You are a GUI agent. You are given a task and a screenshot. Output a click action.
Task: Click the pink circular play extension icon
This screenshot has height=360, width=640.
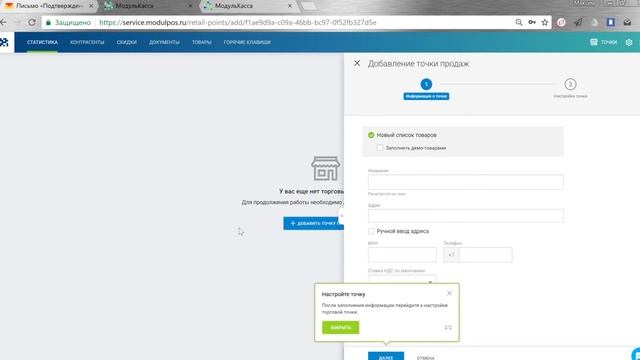tap(561, 22)
